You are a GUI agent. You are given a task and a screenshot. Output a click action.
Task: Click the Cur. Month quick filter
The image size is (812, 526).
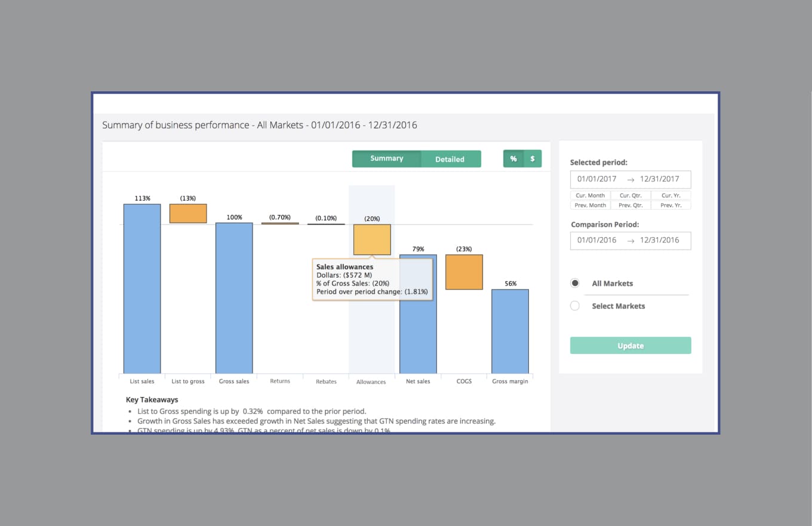point(590,195)
